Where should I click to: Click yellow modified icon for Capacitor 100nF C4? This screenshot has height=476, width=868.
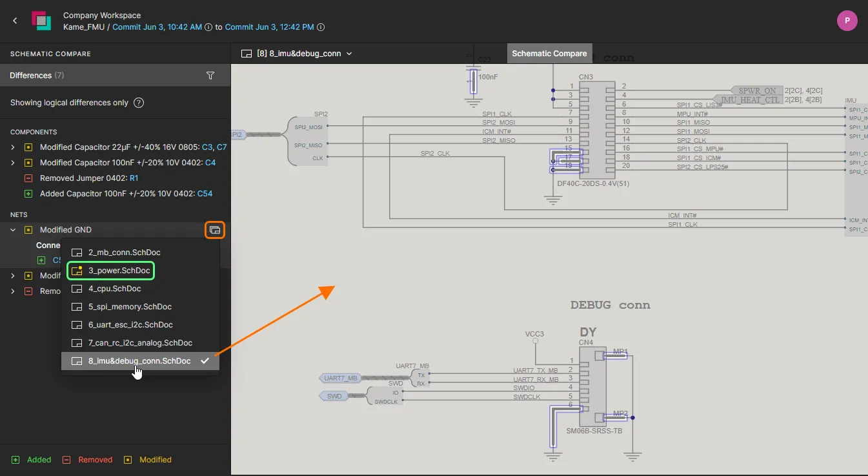pos(28,163)
